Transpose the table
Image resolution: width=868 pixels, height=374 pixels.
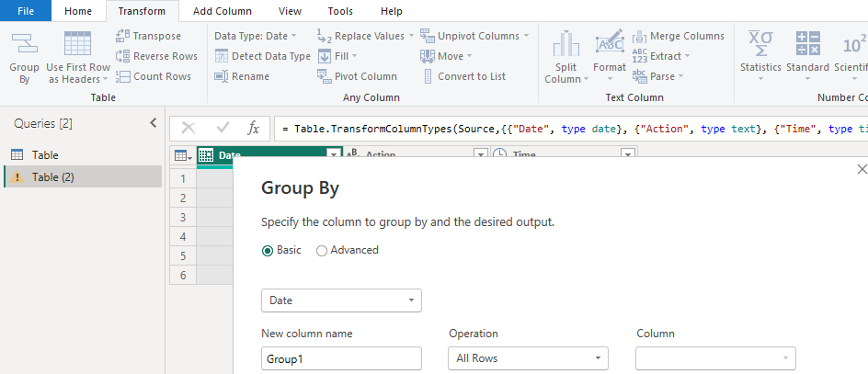tap(148, 36)
